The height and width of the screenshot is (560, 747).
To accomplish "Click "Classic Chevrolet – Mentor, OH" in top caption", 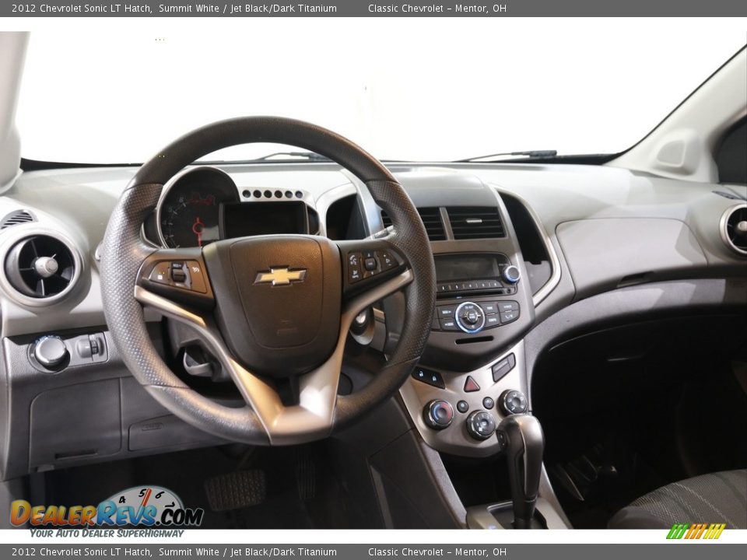I will [x=437, y=8].
